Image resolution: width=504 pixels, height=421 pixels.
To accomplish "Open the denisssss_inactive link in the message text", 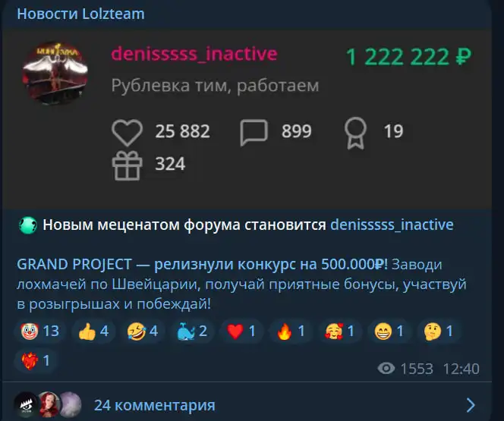I will point(392,225).
